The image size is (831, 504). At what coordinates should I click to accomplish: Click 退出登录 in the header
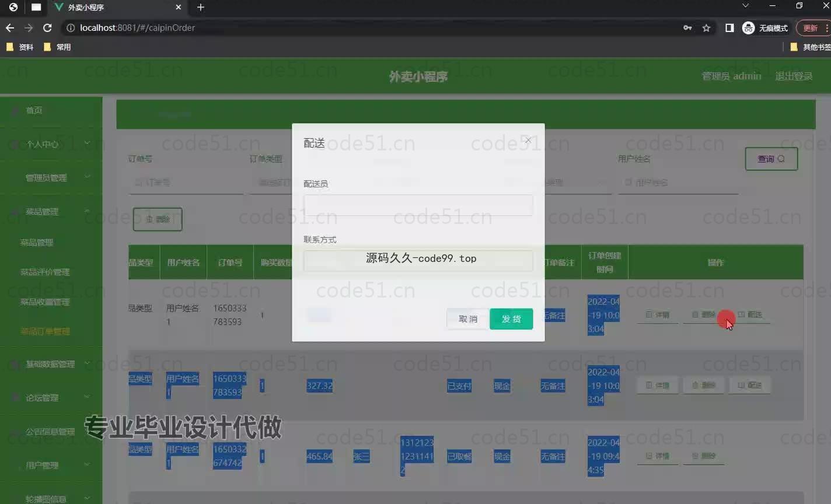coord(794,76)
